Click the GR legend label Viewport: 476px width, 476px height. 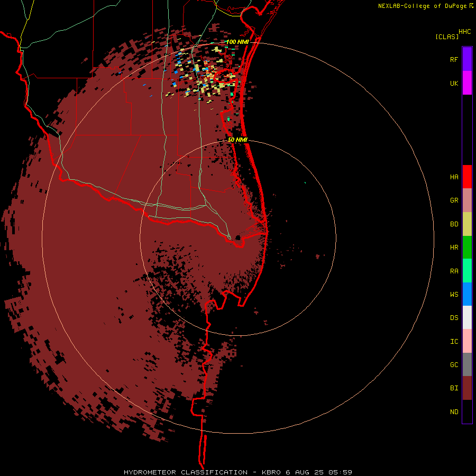coord(454,200)
